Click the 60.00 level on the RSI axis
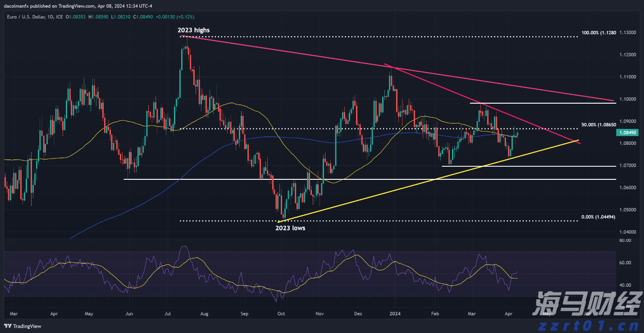This screenshot has width=644, height=333. (625, 263)
